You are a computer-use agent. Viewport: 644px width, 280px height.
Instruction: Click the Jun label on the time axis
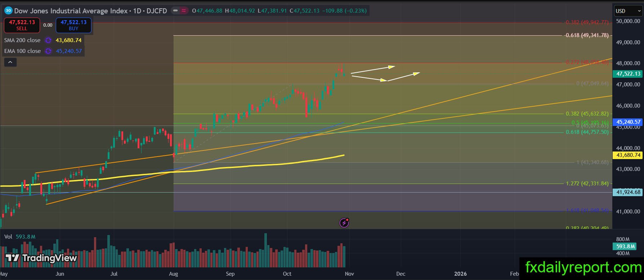point(60,274)
